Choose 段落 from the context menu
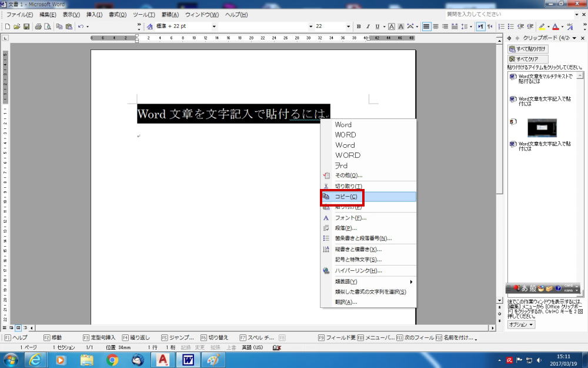 click(x=369, y=228)
